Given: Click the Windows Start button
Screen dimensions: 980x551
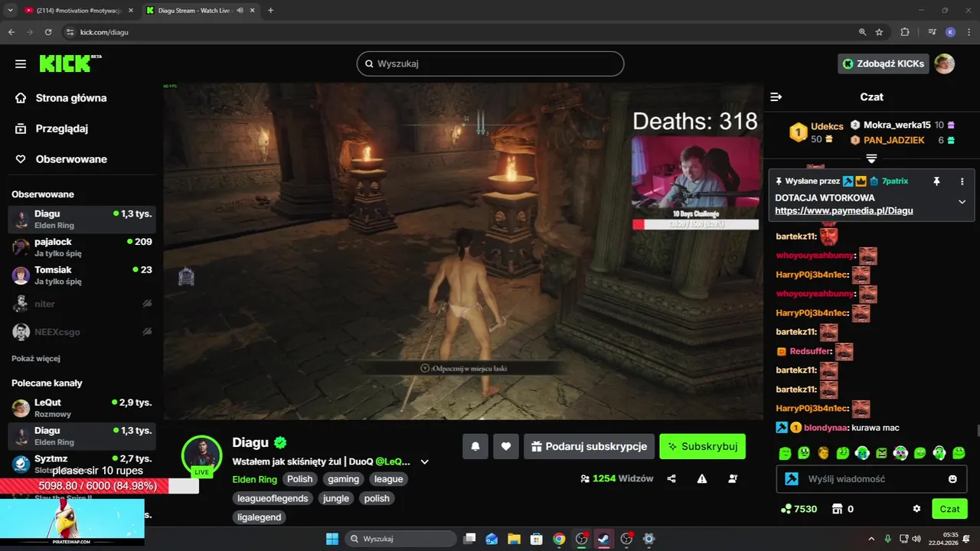Looking at the screenshot, I should coord(332,539).
